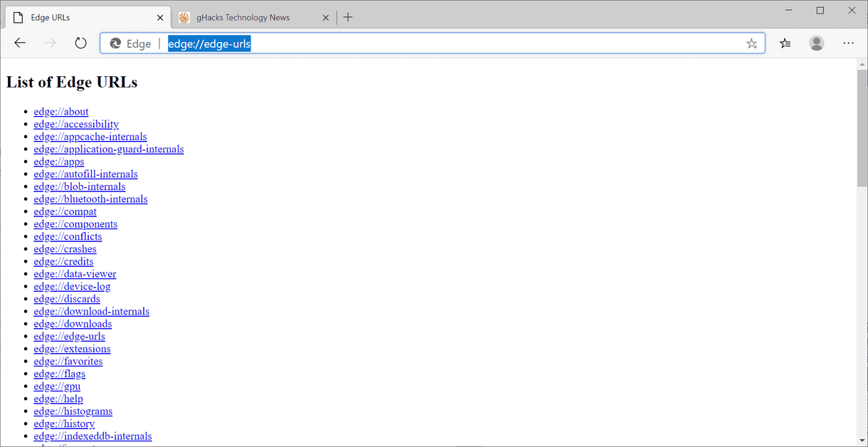Viewport: 868px width, 447px height.
Task: Open the edge://edge-urls link
Action: (69, 336)
